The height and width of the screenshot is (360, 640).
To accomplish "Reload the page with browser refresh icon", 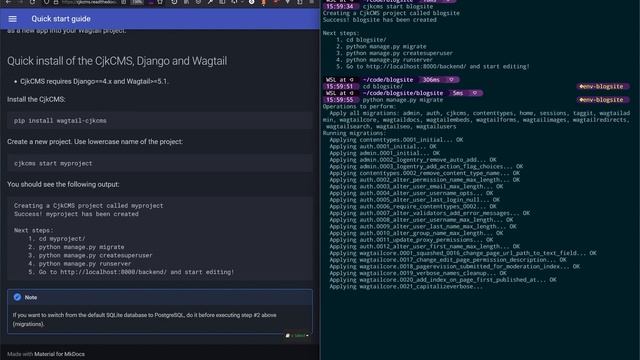I will (32, 2).
